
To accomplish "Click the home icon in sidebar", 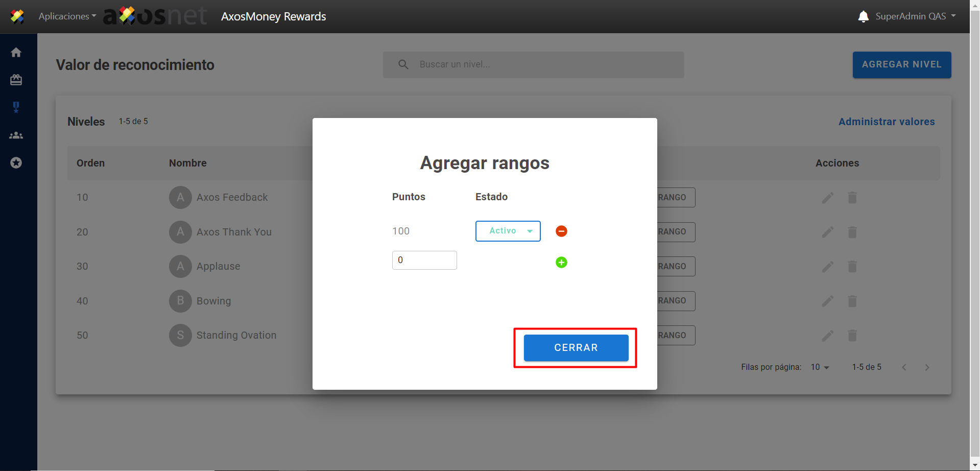I will 16,53.
